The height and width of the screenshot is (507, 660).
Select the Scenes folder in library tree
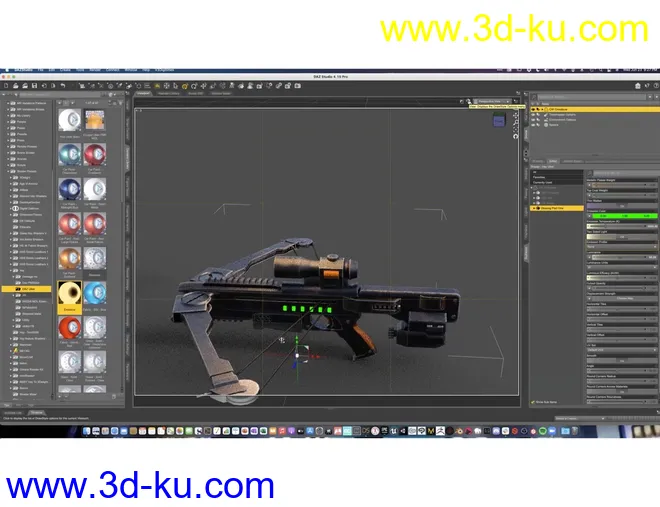pyautogui.click(x=21, y=159)
